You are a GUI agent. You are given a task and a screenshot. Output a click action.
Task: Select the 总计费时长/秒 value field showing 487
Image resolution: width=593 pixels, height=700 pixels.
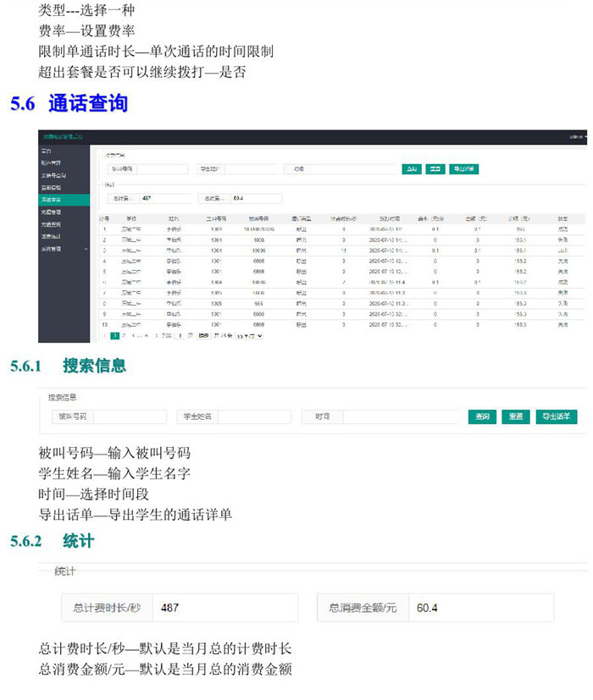pyautogui.click(x=224, y=608)
